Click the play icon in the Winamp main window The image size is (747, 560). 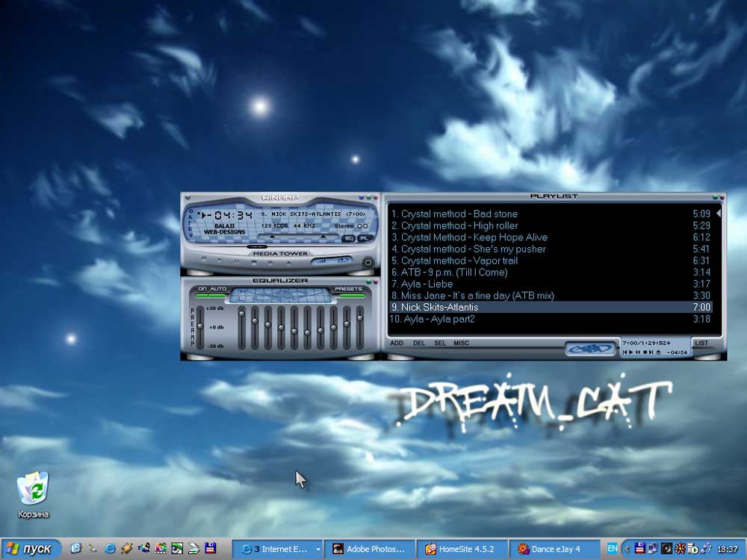(x=219, y=261)
